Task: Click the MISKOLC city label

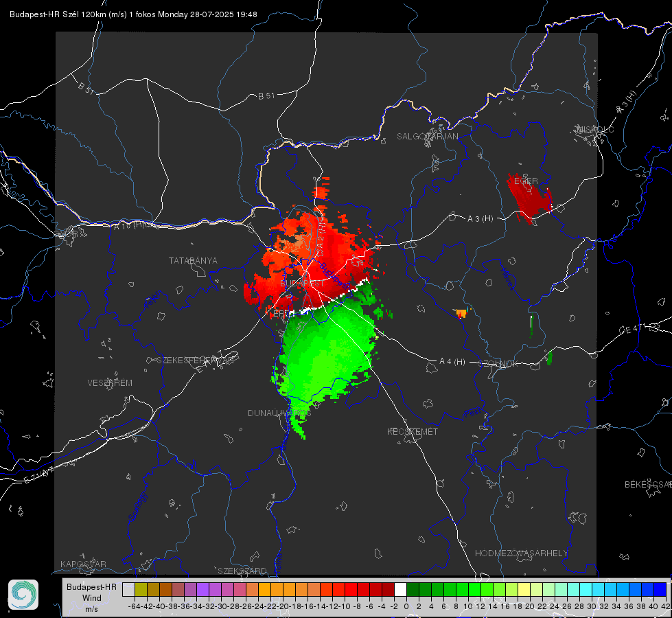Action: tap(595, 129)
